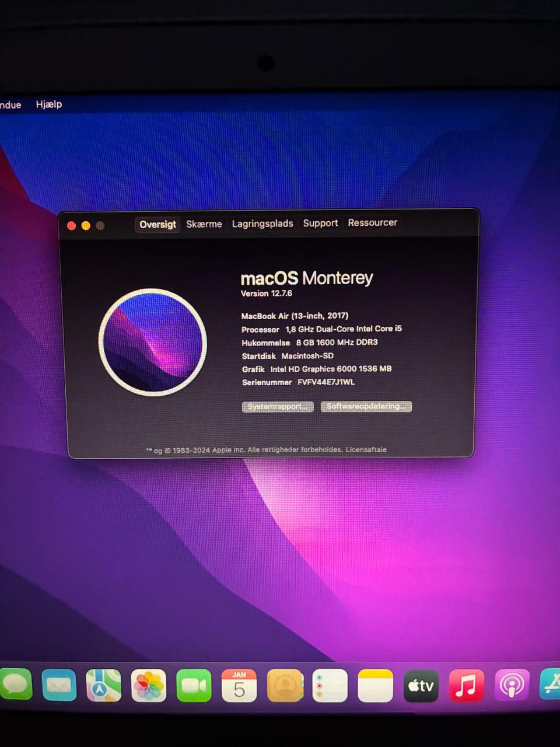Open Photos from the dock

pos(149,685)
